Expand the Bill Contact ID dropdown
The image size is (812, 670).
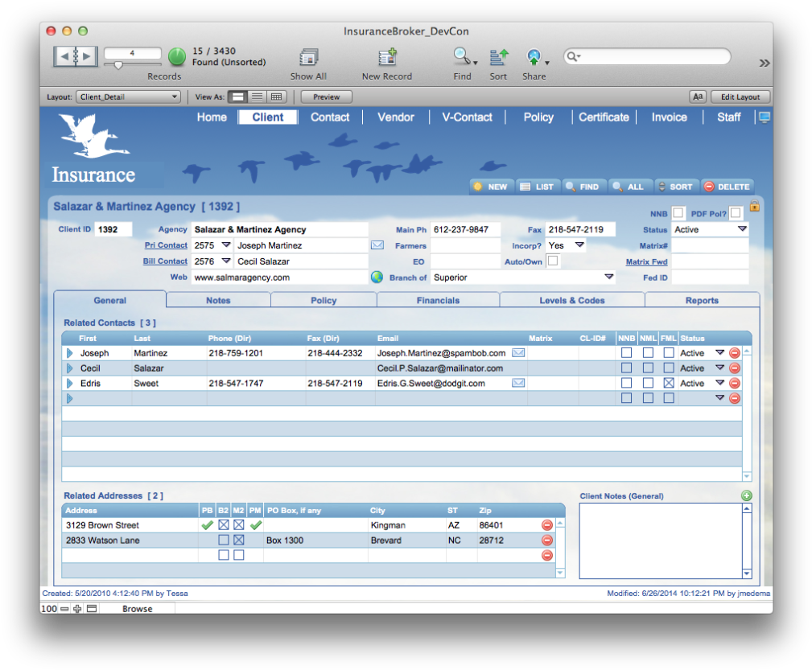226,261
